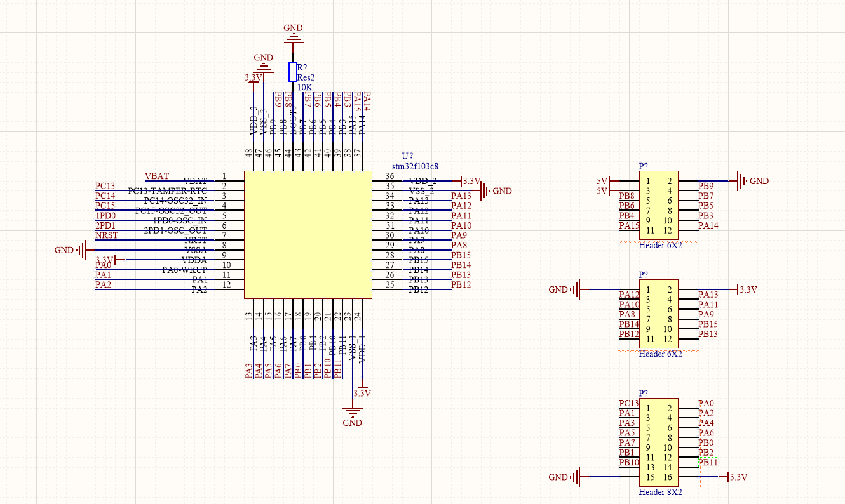Click pin number 36 on the chip
The height and width of the screenshot is (504, 845).
pyautogui.click(x=390, y=176)
